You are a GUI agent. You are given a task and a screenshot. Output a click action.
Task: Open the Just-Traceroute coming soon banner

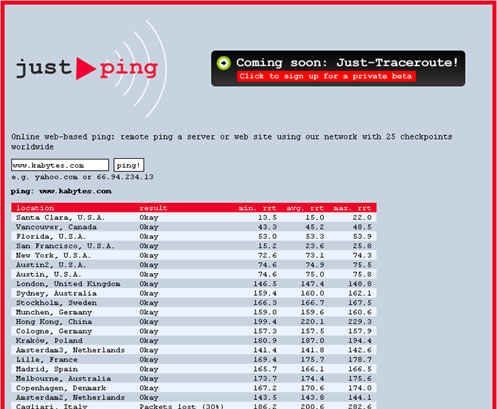[x=338, y=68]
